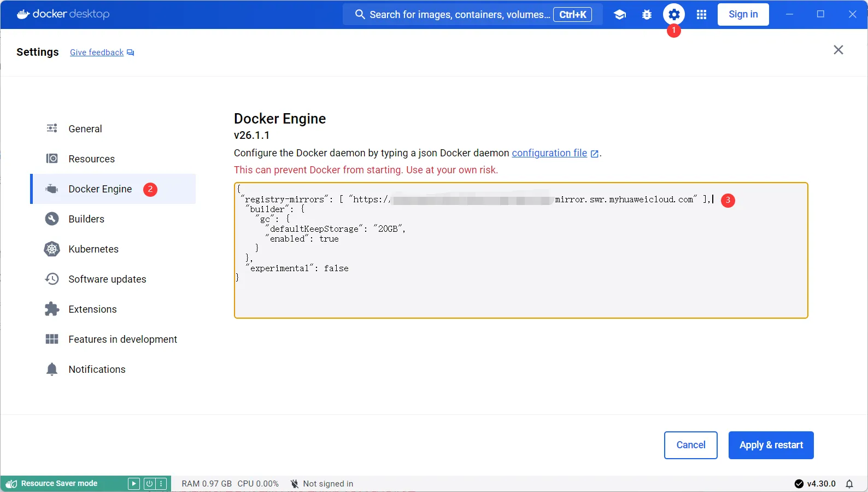
Task: Click the Kubernetes helm wheel icon
Action: coord(52,249)
